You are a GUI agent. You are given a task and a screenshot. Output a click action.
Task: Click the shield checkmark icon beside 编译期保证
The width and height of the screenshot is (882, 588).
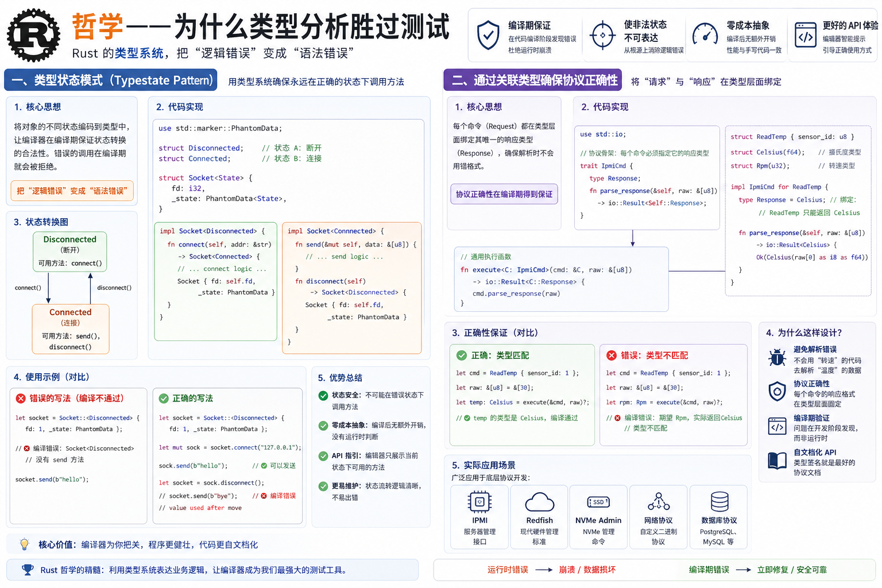[488, 36]
